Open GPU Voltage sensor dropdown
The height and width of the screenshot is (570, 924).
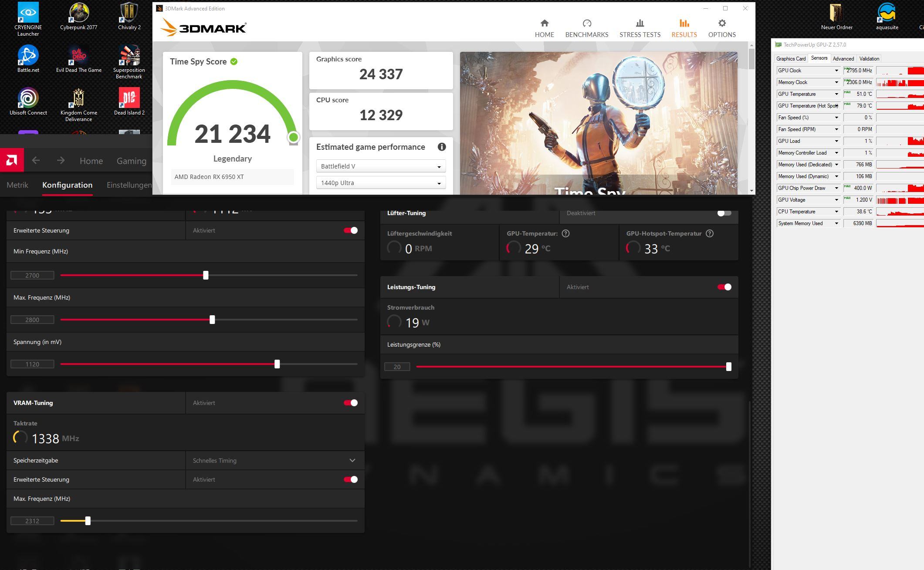point(836,200)
